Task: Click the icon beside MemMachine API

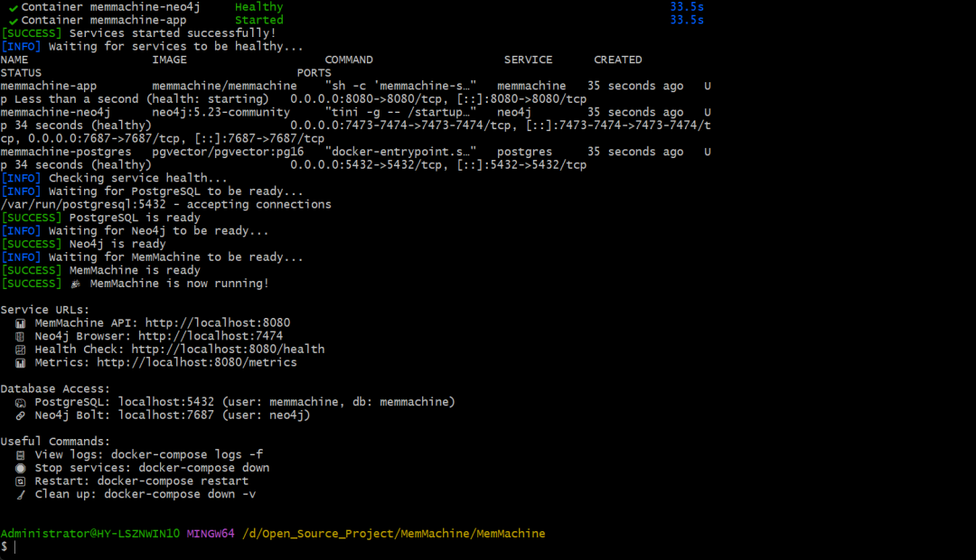Action: coord(21,323)
